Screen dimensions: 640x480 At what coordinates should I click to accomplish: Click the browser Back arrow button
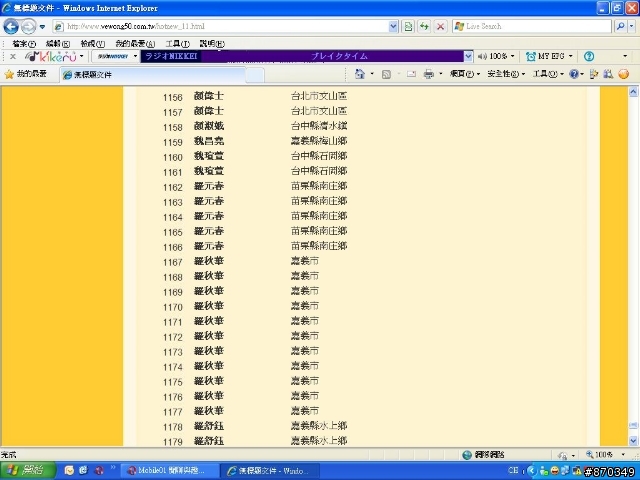pyautogui.click(x=11, y=27)
